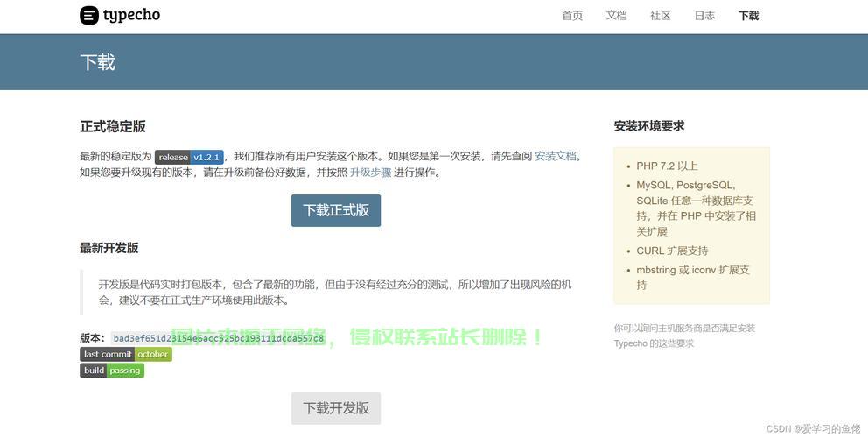Click the release v1.2.1 badge

click(189, 157)
